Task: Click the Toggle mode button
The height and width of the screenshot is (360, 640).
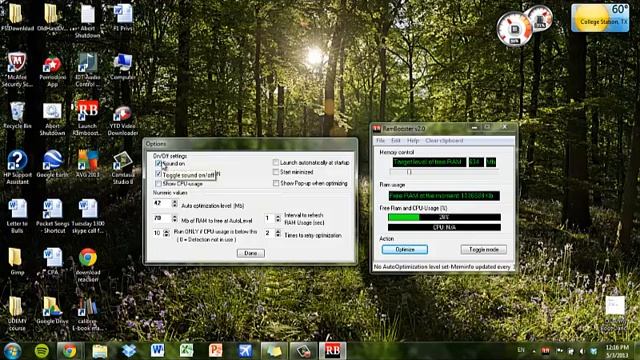Action: [x=484, y=249]
